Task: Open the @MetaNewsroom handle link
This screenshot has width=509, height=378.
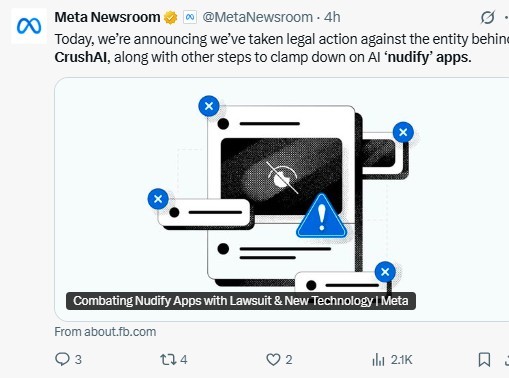Action: [x=257, y=17]
